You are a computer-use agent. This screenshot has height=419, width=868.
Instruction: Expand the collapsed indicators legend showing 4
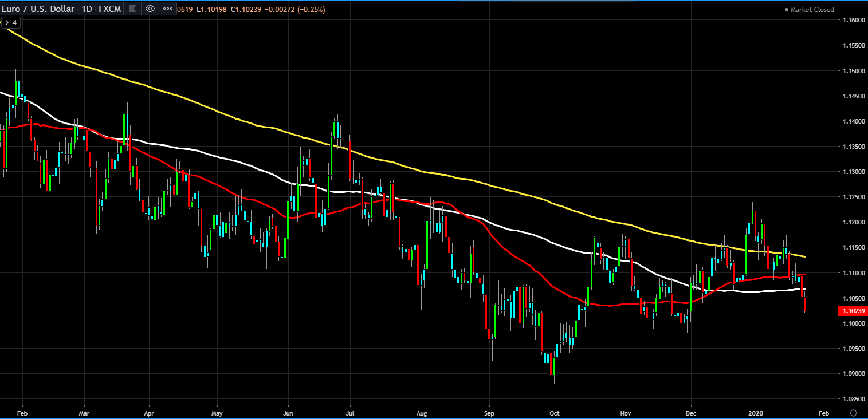(11, 22)
